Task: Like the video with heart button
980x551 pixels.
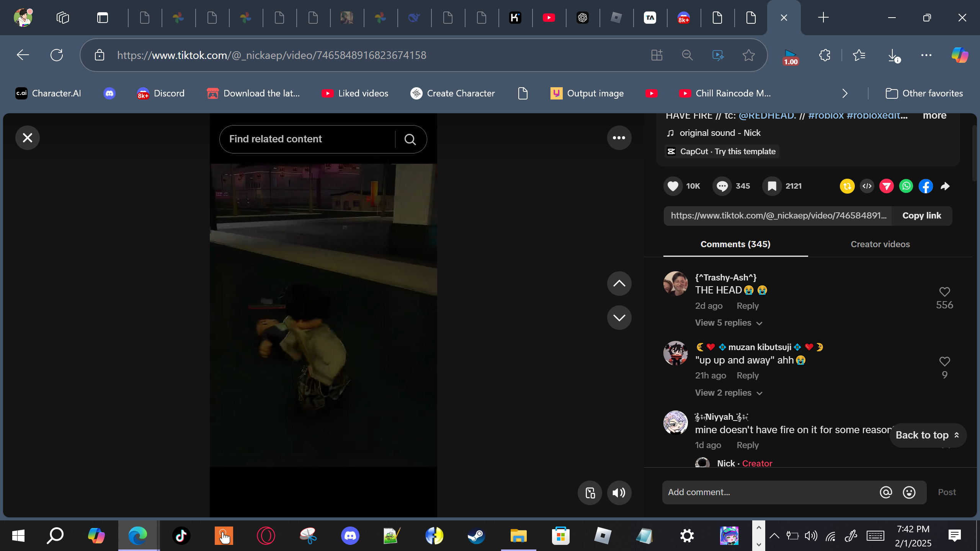Action: click(x=673, y=186)
